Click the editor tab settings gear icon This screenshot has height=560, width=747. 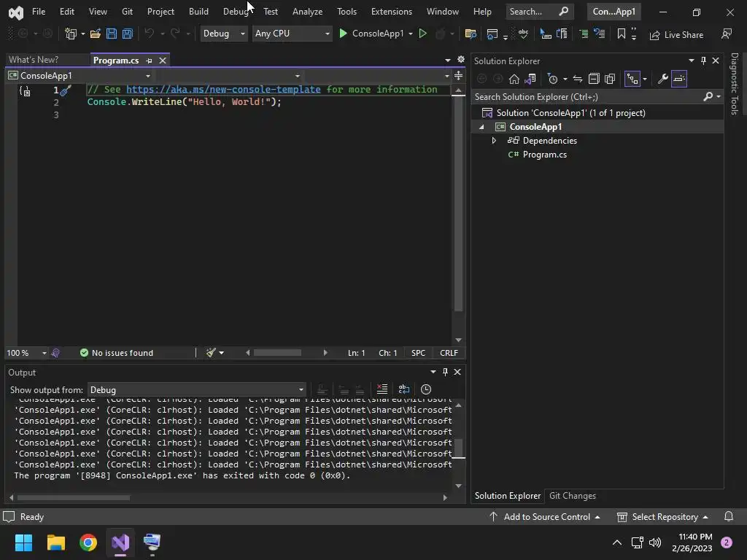pos(461,60)
